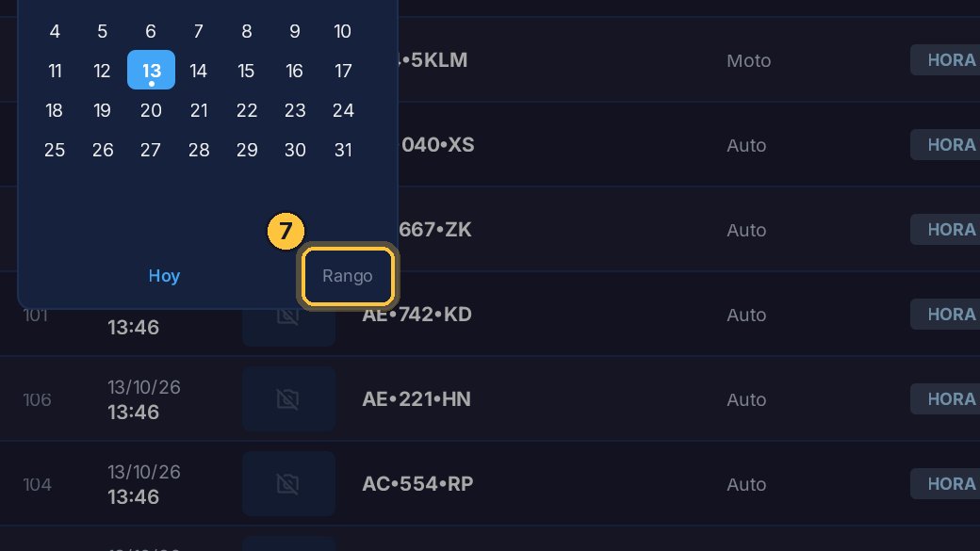Image resolution: width=980 pixels, height=551 pixels.
Task: Choose day 25 in the calendar
Action: [55, 150]
